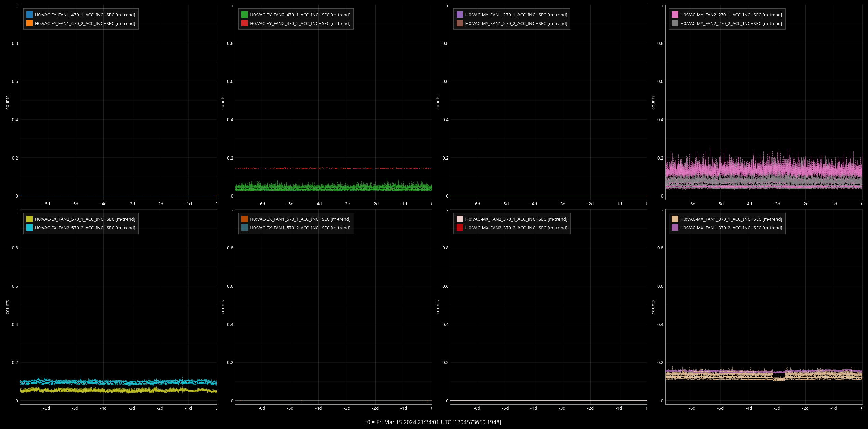
Task: Click the purple MY_FAN1_270_1 legend swatch
Action: tap(460, 15)
